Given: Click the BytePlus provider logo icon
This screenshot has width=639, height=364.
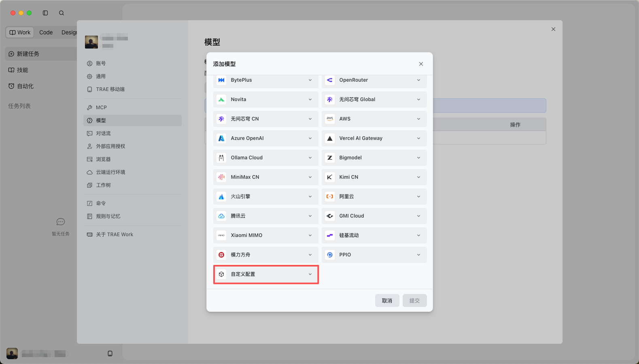Looking at the screenshot, I should (221, 80).
